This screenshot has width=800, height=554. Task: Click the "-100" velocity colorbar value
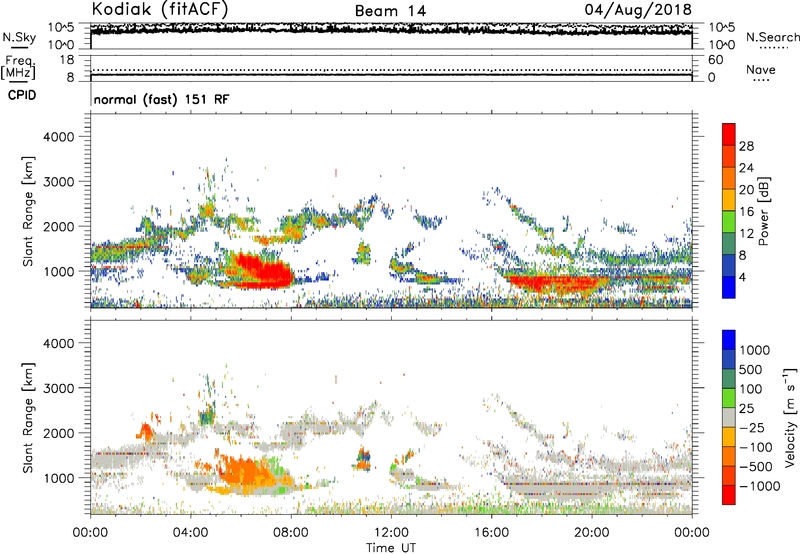[756, 447]
